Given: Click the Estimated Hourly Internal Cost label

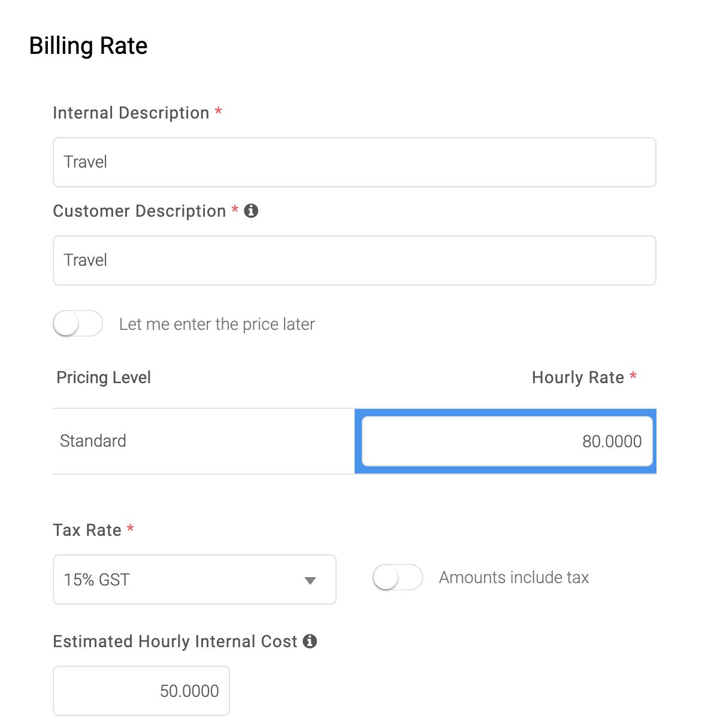Looking at the screenshot, I should [176, 641].
